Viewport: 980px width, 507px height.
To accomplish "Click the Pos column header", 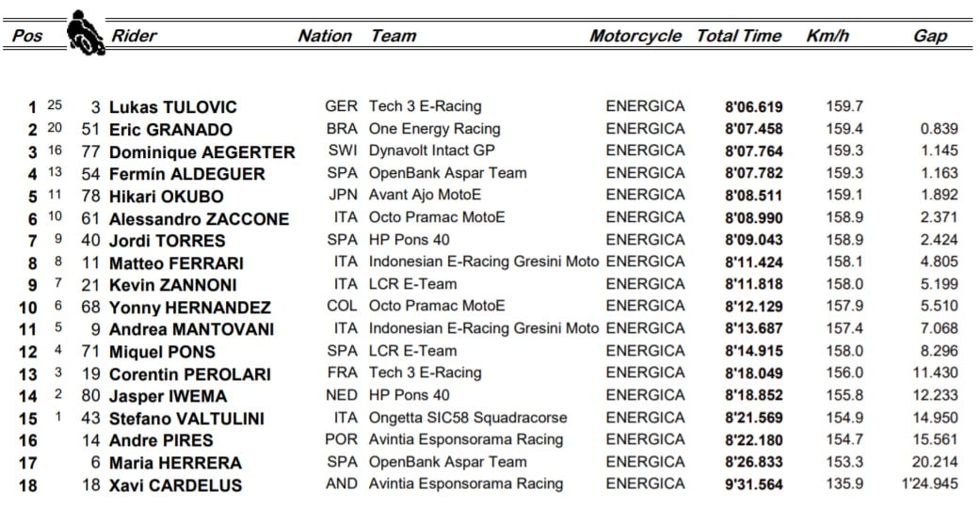I will (x=27, y=37).
